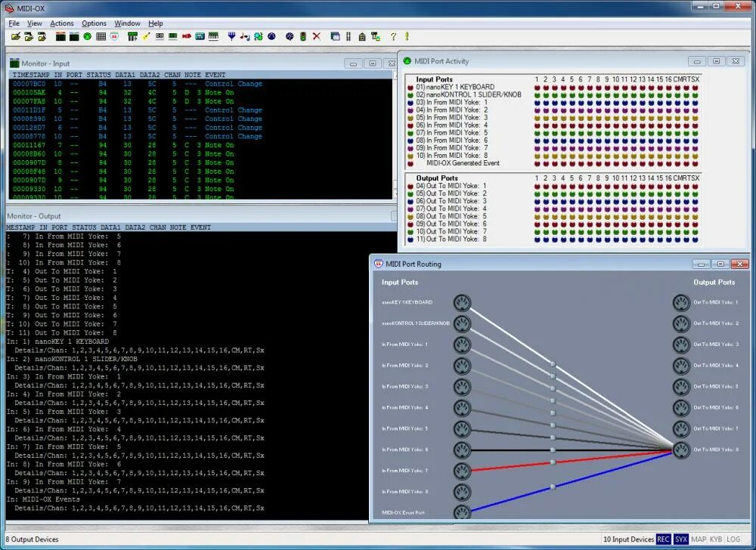Click the yellow exclamation mark toolbar icon
Image resolution: width=756 pixels, height=550 pixels.
pyautogui.click(x=407, y=36)
